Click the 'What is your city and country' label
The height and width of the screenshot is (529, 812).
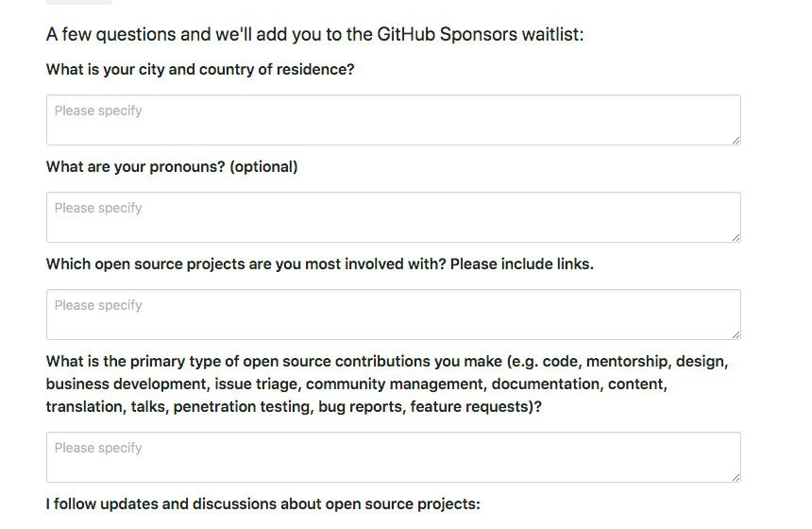click(x=200, y=69)
